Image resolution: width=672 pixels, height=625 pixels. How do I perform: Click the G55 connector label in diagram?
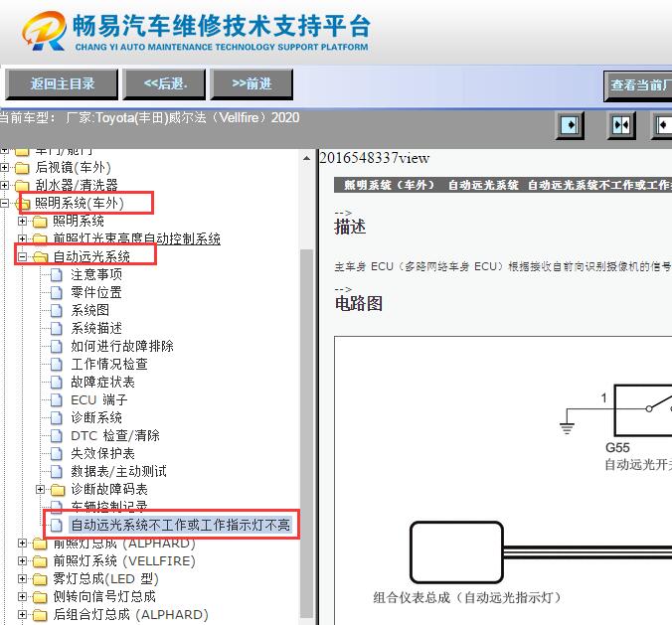(x=617, y=448)
